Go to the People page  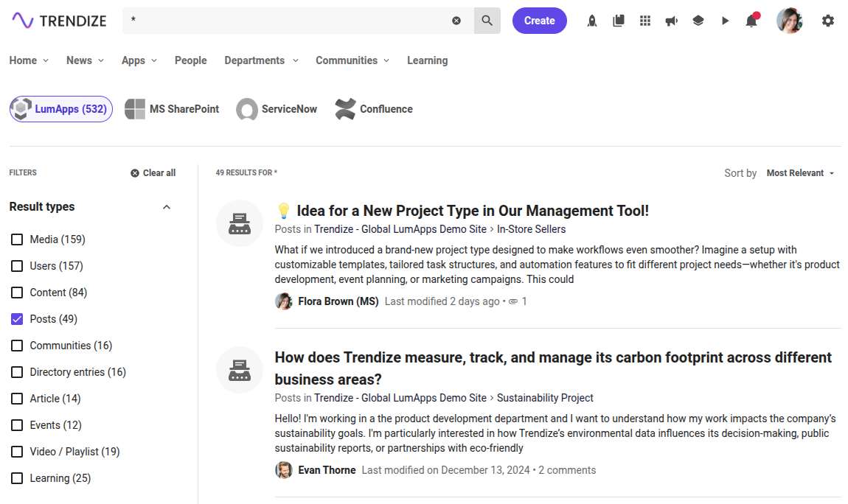click(190, 60)
